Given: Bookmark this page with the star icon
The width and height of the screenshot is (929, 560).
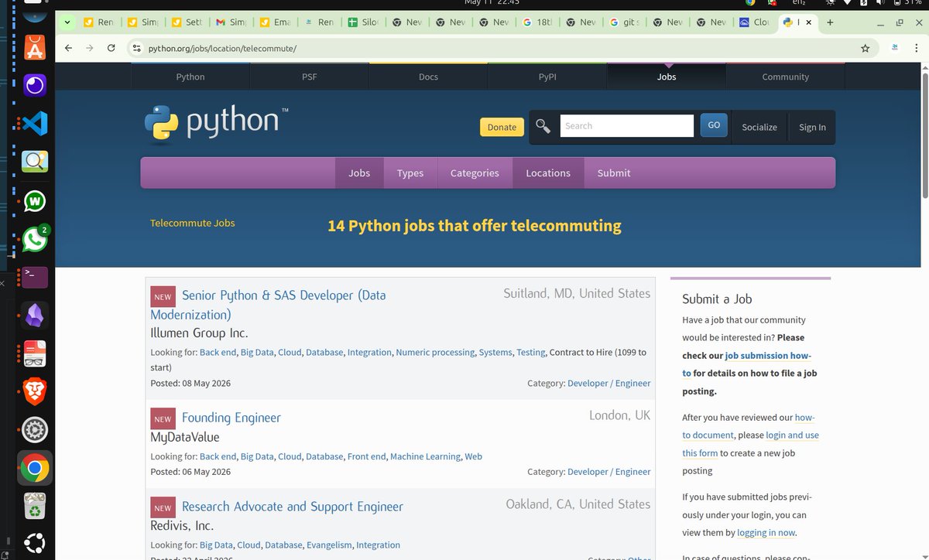Looking at the screenshot, I should (x=865, y=48).
